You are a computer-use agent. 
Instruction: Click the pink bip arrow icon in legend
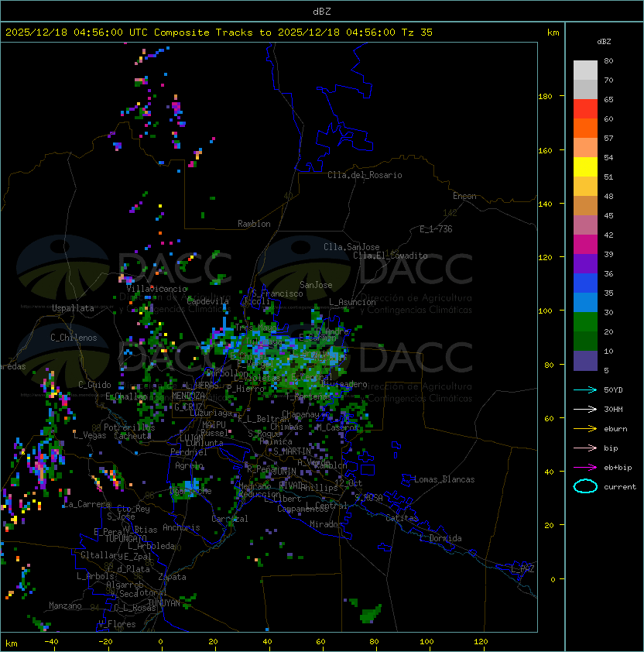tap(585, 448)
